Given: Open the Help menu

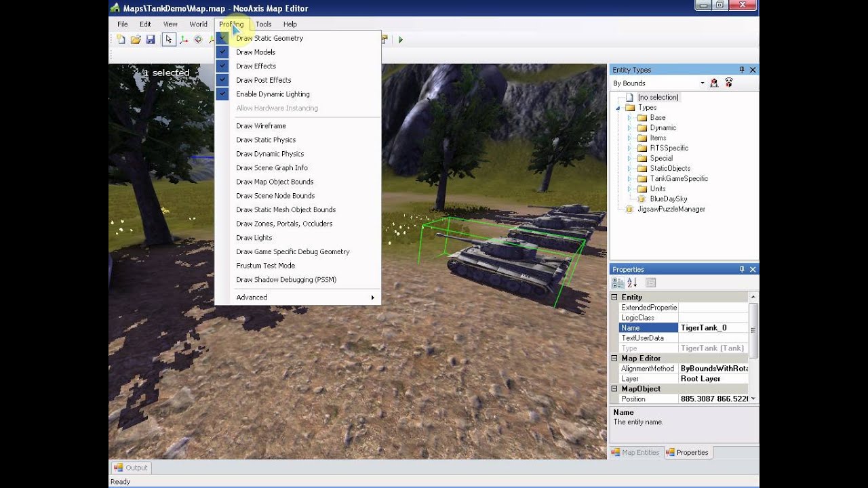Looking at the screenshot, I should pyautogui.click(x=290, y=24).
